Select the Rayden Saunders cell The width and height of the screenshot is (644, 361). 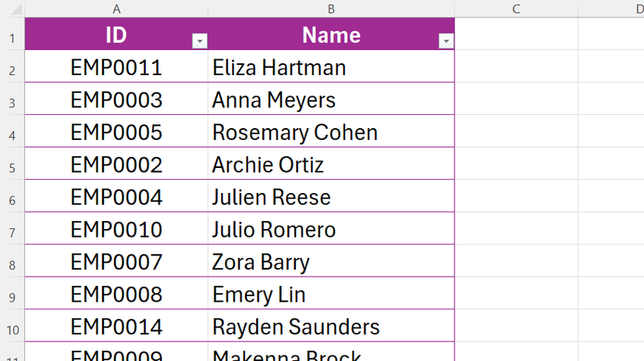pyautogui.click(x=331, y=327)
